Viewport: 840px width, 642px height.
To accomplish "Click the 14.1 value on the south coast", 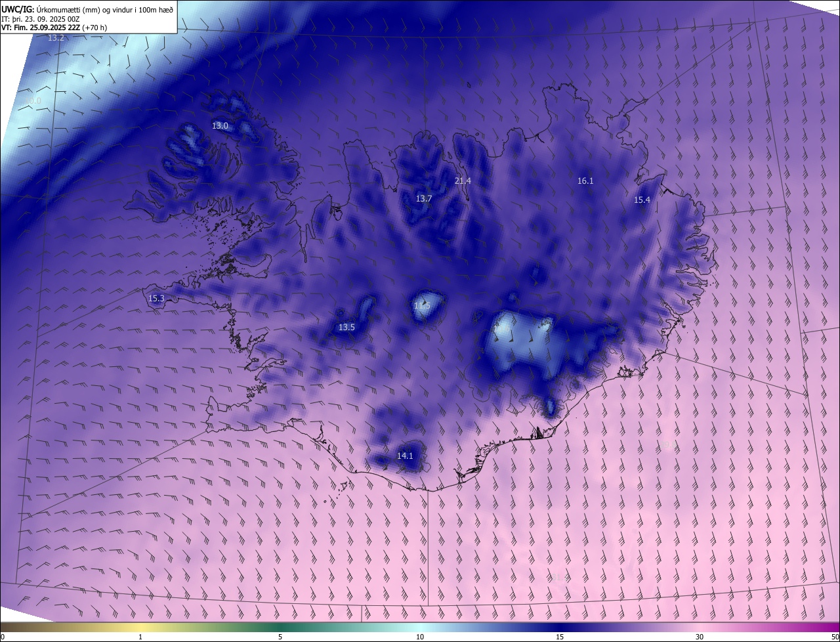I will [x=405, y=456].
